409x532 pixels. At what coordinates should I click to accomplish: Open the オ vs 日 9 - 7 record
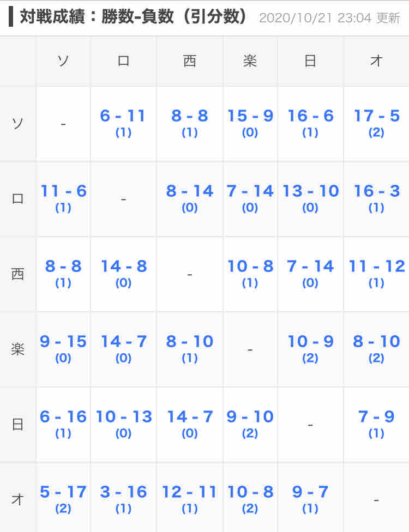(310, 492)
